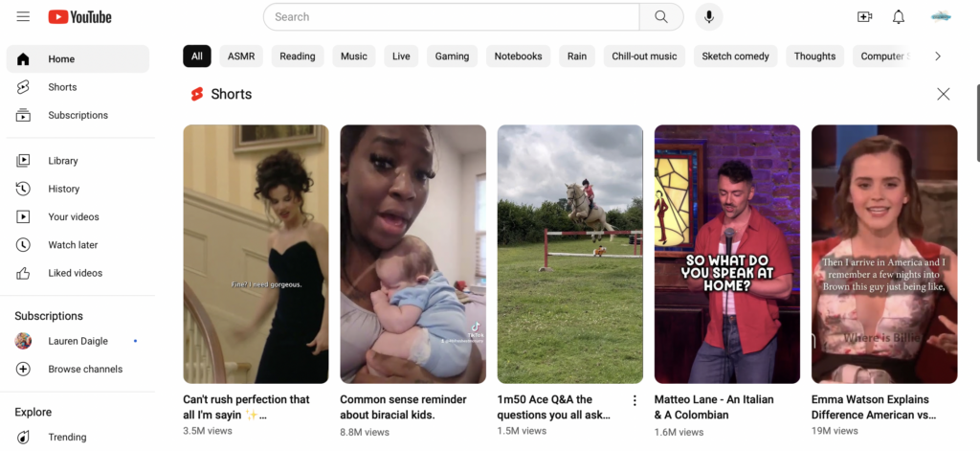Screen dimensions: 980x451
Task: Select the Chill-out music chip
Action: tap(644, 56)
